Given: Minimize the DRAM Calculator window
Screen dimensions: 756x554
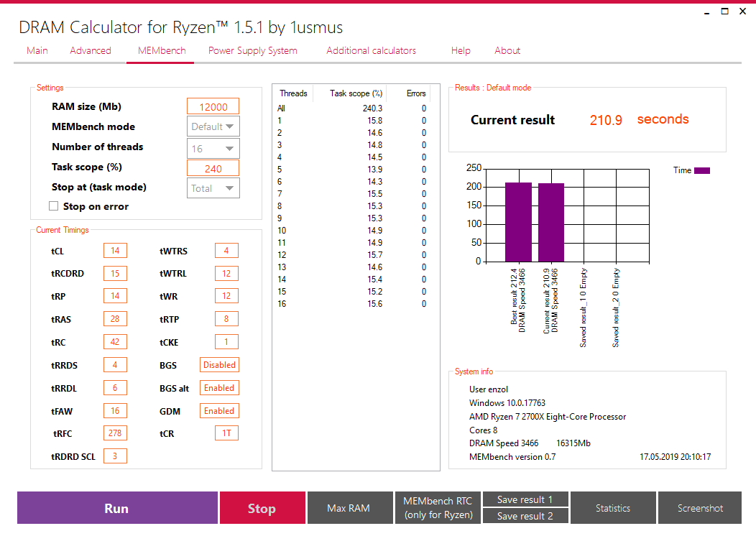Looking at the screenshot, I should [707, 12].
